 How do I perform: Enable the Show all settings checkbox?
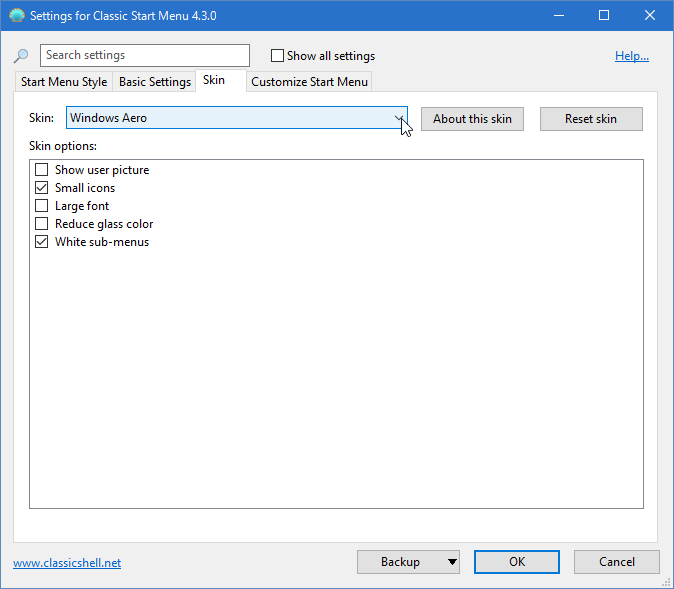pos(278,56)
